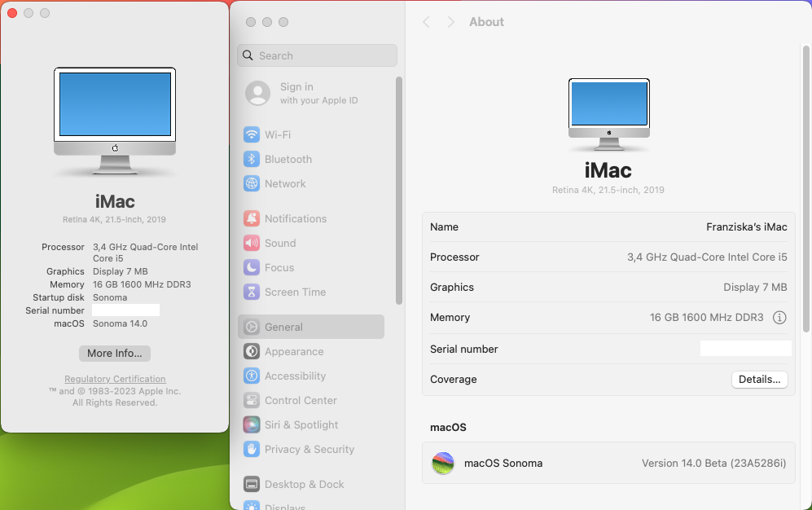
Task: Click the iMac image in About This Mac window
Action: (115, 121)
